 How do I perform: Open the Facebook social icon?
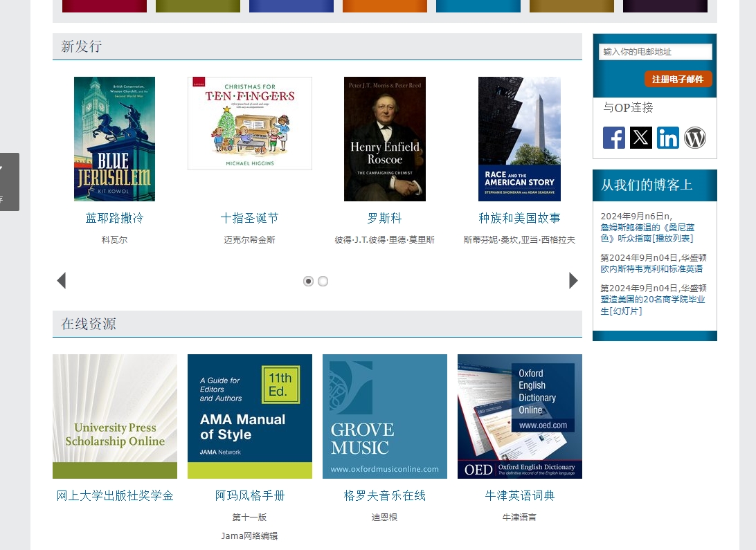tap(614, 138)
